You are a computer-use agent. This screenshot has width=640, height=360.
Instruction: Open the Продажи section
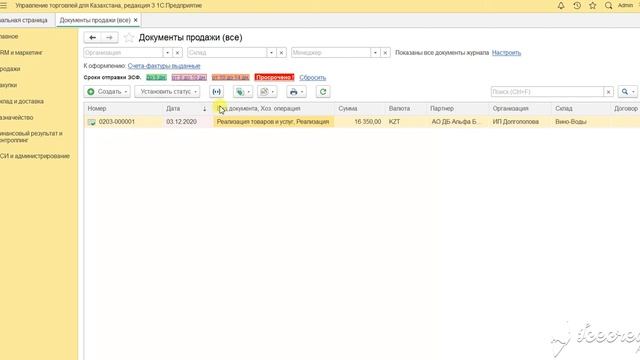pos(10,69)
